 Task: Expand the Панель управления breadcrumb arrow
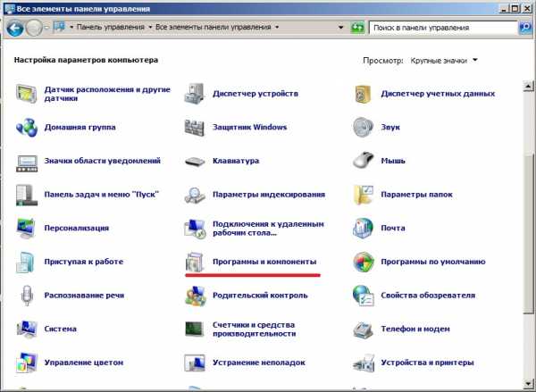point(150,27)
